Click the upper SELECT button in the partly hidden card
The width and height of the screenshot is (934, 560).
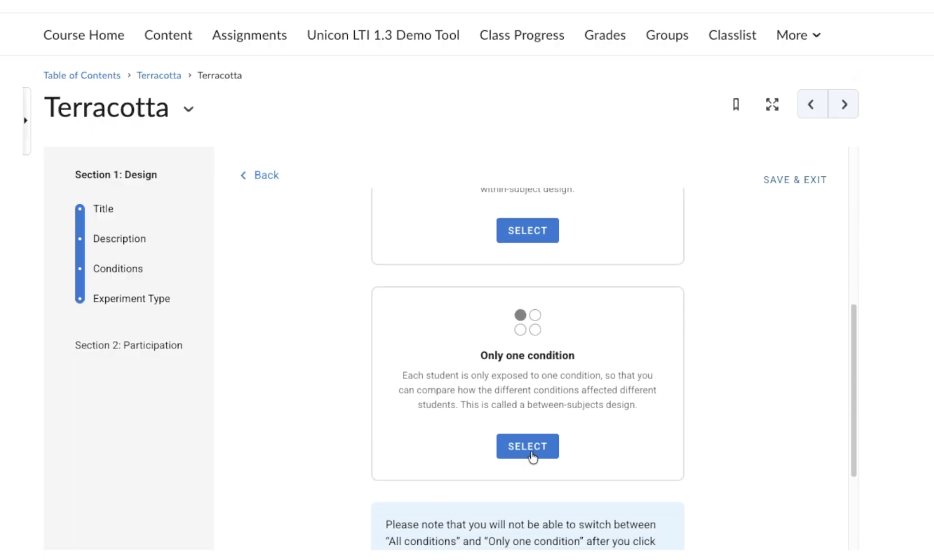tap(527, 230)
